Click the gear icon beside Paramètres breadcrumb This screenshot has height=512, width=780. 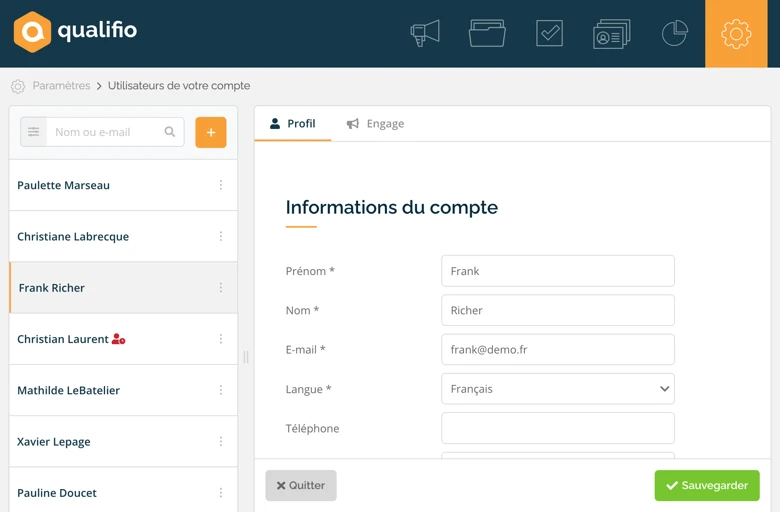[x=18, y=86]
